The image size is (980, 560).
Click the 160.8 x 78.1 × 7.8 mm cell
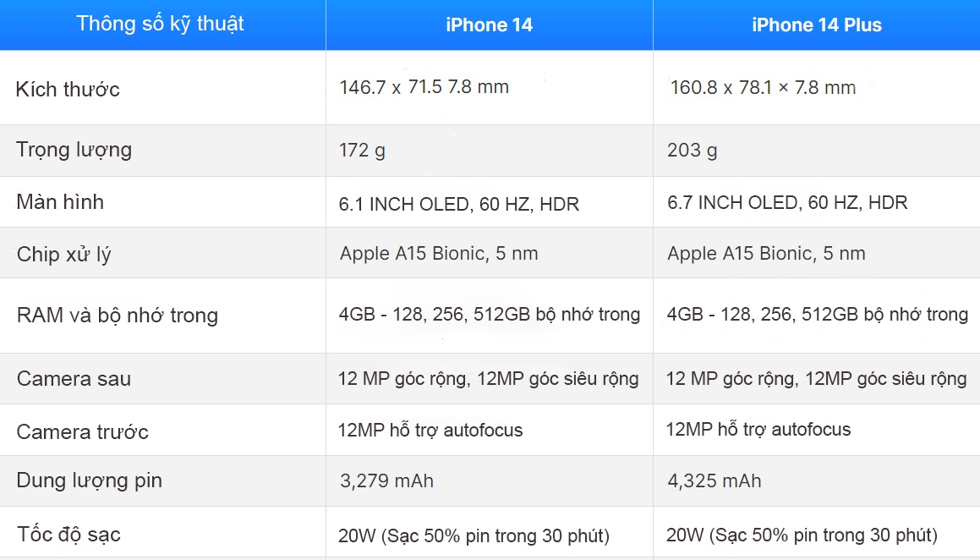763,87
